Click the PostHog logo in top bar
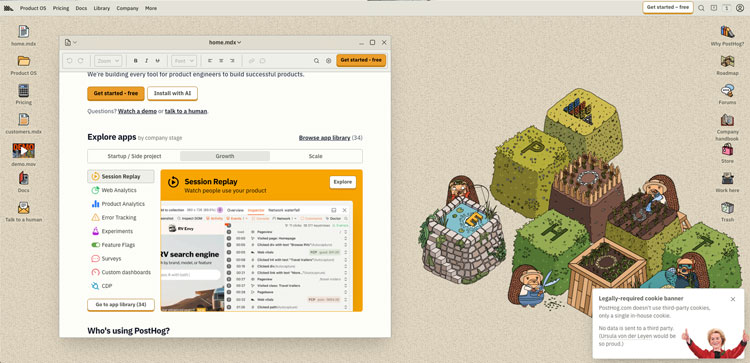Viewport: 750px width, 363px height. click(x=8, y=8)
